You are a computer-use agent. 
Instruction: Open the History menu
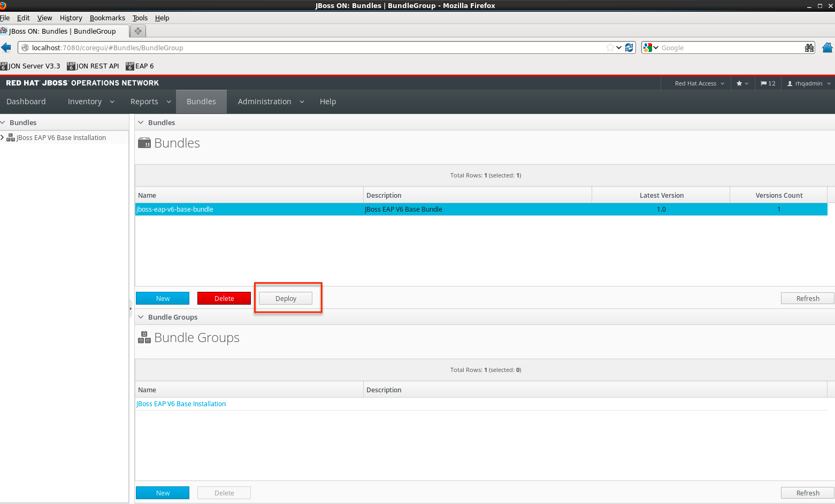coord(71,18)
